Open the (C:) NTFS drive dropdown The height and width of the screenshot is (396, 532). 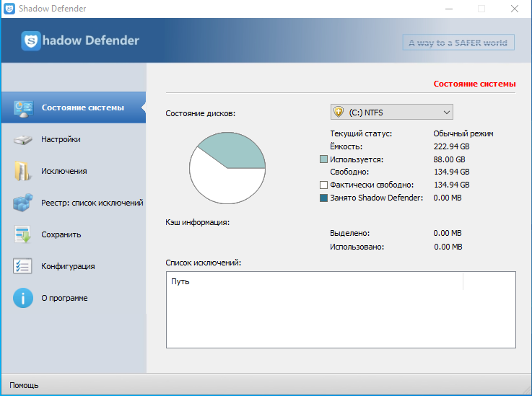tap(391, 113)
